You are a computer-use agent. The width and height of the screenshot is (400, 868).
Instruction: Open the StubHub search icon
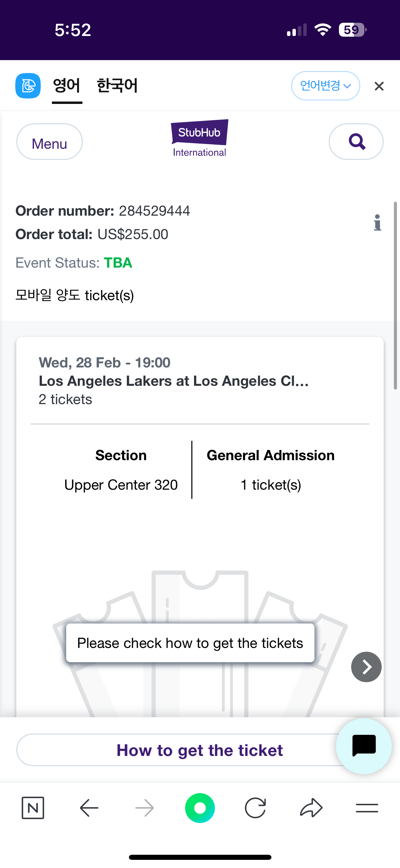coord(356,142)
